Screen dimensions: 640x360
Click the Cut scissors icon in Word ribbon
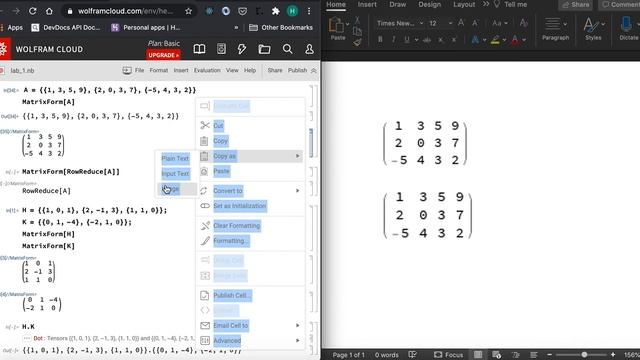[x=357, y=20]
